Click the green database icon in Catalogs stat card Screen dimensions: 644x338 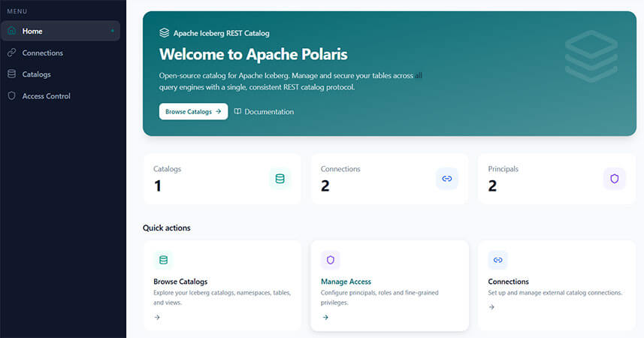[280, 179]
